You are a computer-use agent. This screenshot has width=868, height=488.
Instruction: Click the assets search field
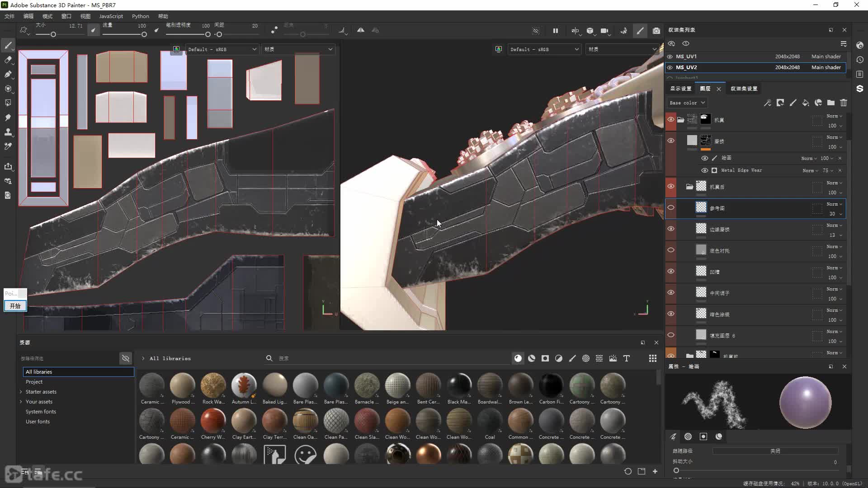pyautogui.click(x=389, y=358)
